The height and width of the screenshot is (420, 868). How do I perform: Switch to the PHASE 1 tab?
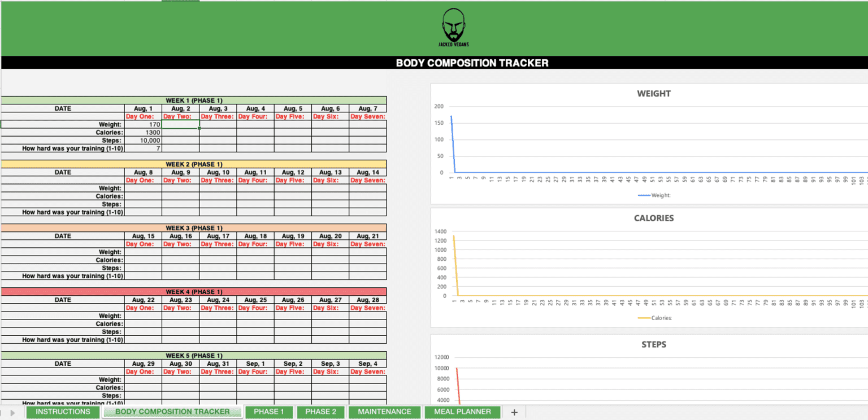269,412
